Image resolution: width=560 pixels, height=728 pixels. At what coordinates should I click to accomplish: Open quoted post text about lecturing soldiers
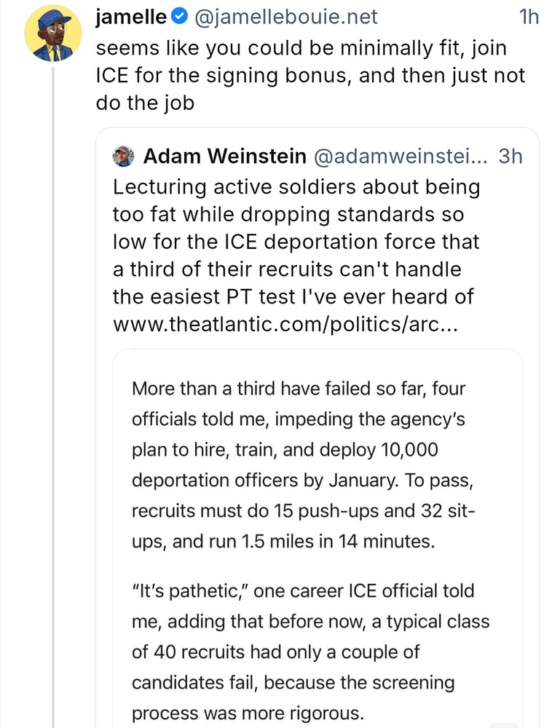click(296, 242)
